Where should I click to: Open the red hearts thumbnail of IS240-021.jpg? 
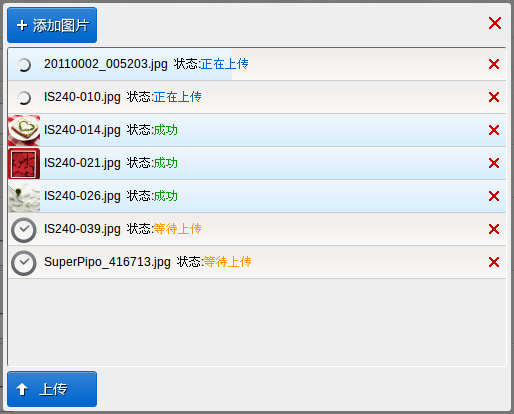[x=24, y=164]
